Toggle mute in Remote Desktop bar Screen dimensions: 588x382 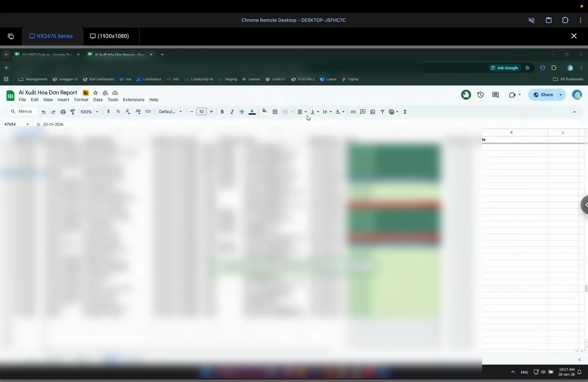tap(532, 20)
